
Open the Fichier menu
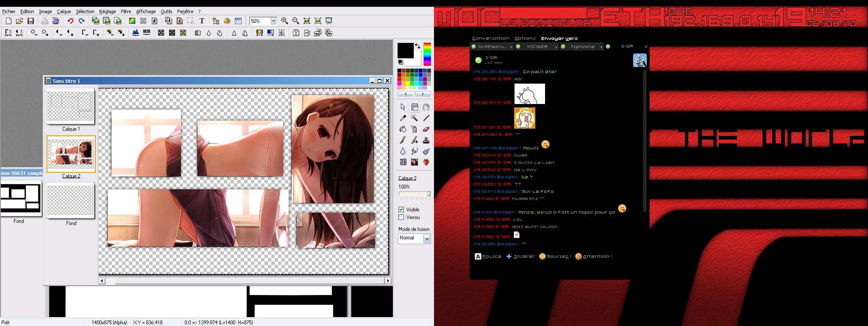point(9,11)
